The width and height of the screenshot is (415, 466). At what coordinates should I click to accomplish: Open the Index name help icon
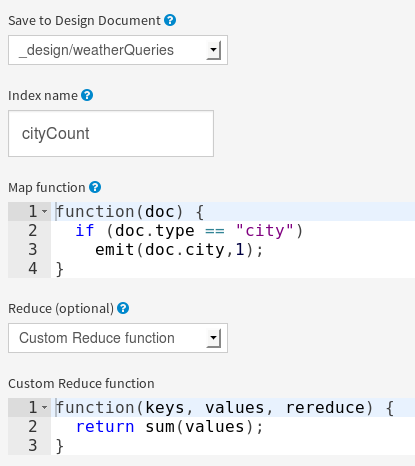pos(87,95)
